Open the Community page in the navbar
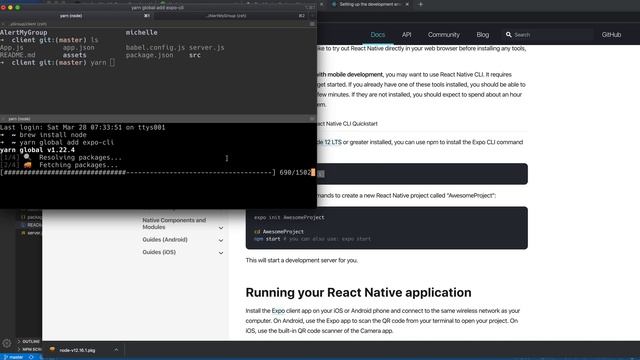640x360 pixels. [x=444, y=35]
